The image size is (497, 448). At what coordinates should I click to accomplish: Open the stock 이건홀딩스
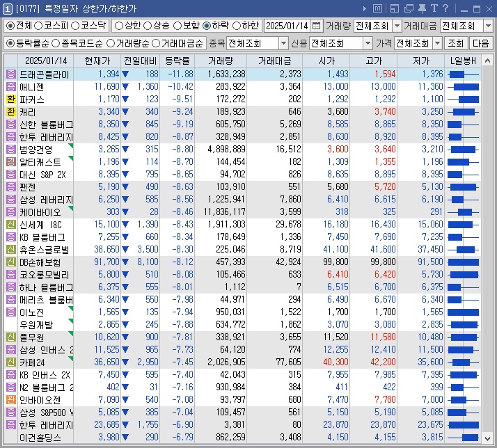click(40, 438)
